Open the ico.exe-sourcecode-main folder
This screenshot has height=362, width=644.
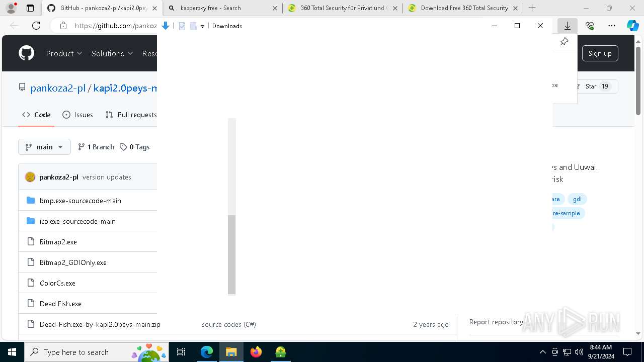pos(77,221)
